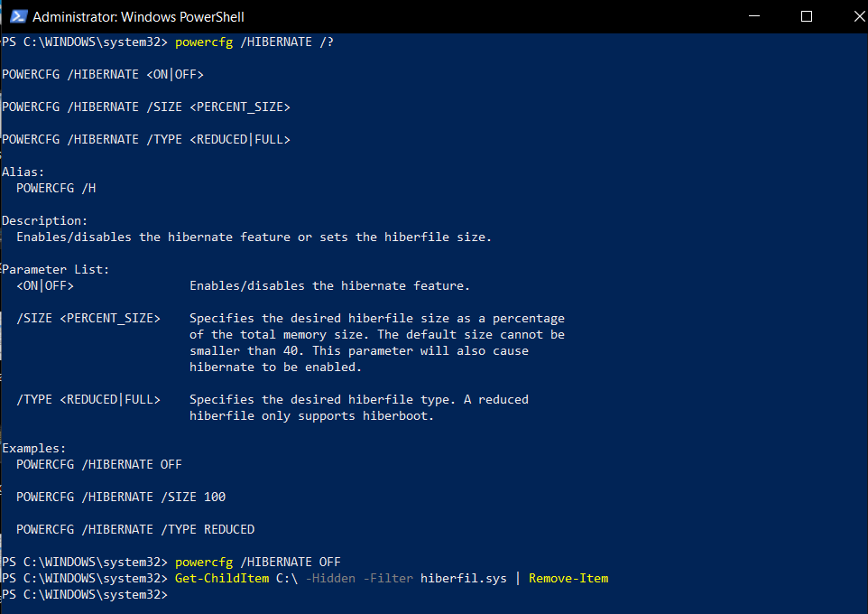Image resolution: width=868 pixels, height=614 pixels.
Task: Click the '-Filter' parameter in the command
Action: point(388,579)
